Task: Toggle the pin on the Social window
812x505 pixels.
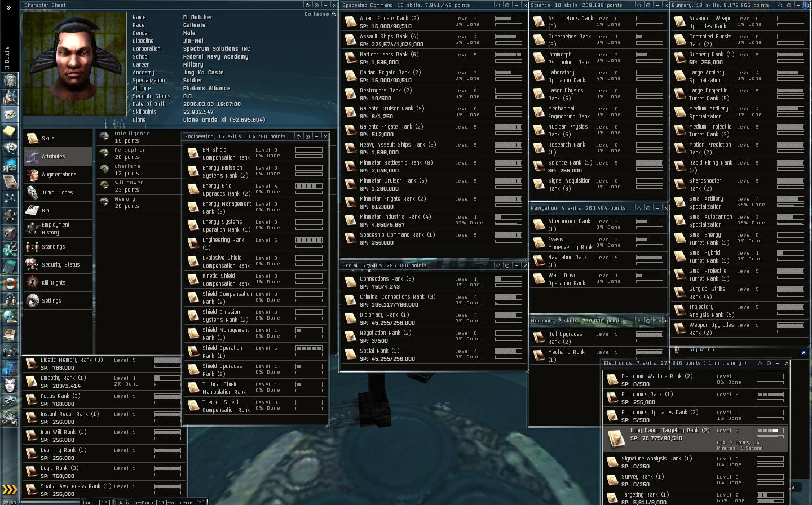Action: [x=497, y=265]
